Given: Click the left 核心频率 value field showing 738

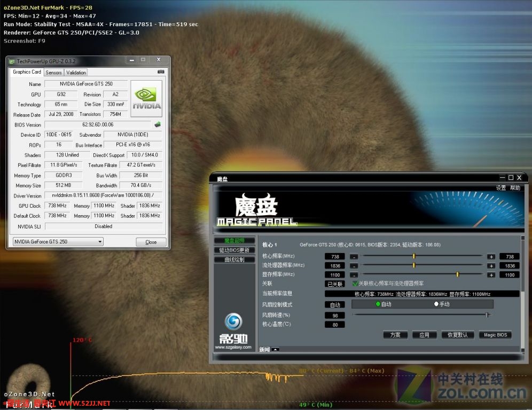Looking at the screenshot, I should [x=335, y=257].
